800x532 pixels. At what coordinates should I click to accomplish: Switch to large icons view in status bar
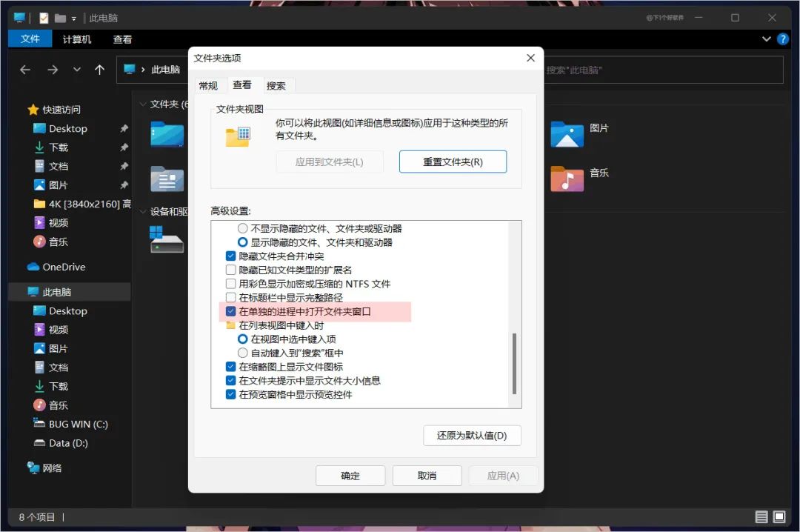[x=779, y=516]
